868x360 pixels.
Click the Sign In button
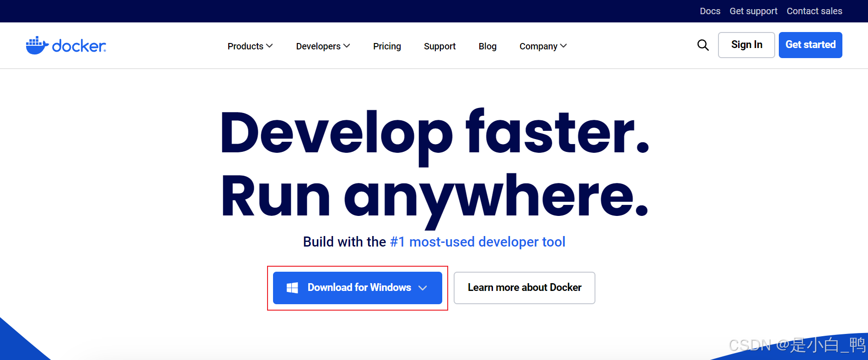[x=746, y=45]
